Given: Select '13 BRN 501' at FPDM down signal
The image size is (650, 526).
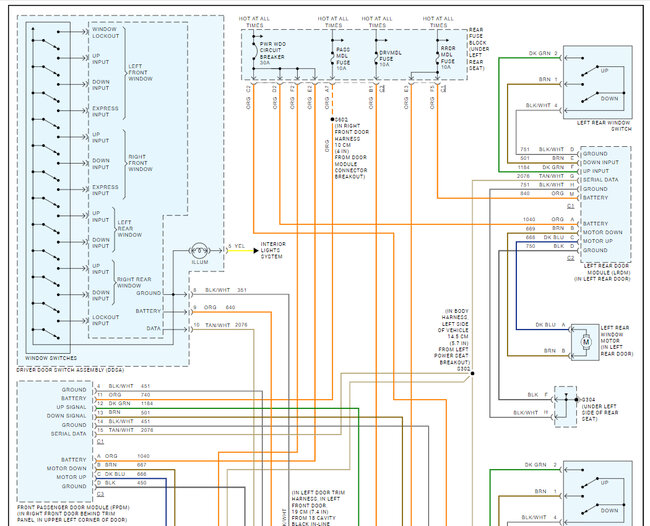Looking at the screenshot, I should click(123, 412).
